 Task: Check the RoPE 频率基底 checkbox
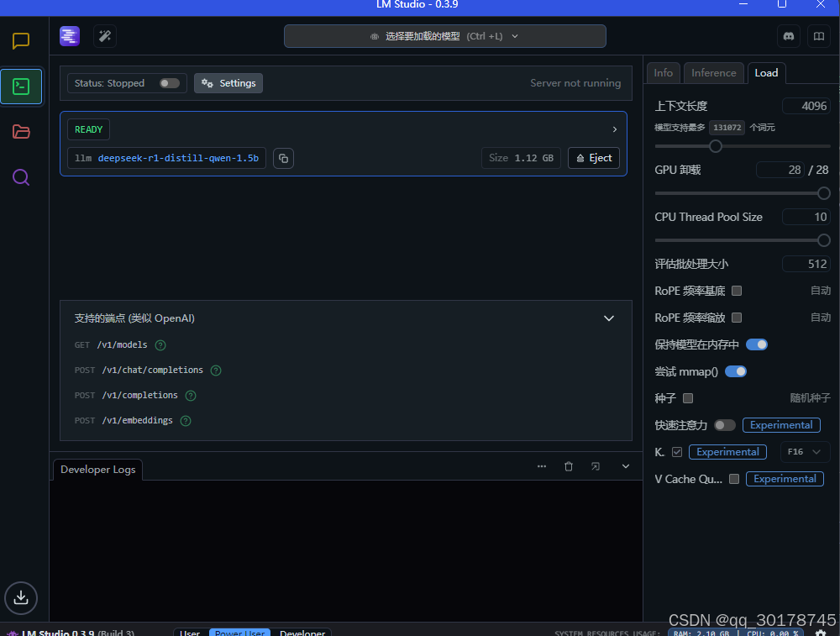point(737,291)
